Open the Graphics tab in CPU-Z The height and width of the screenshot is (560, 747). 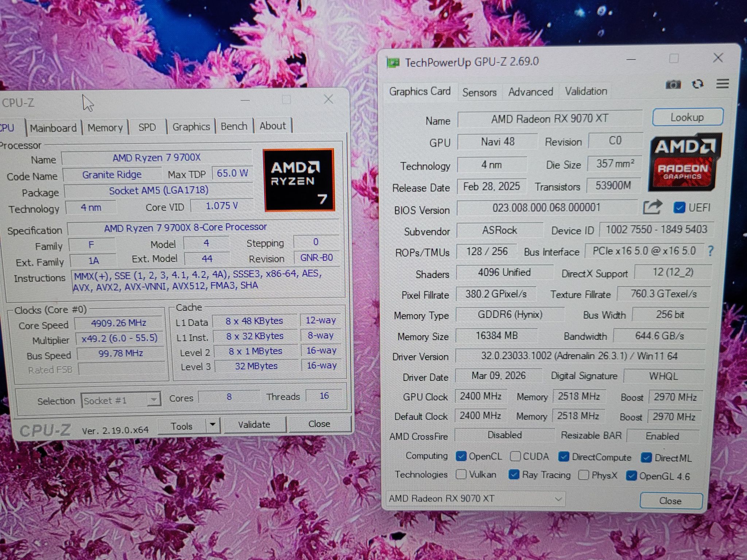[191, 127]
